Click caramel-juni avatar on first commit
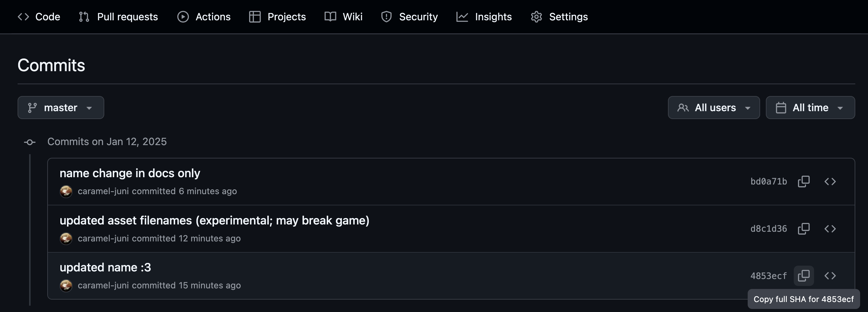 coord(66,191)
